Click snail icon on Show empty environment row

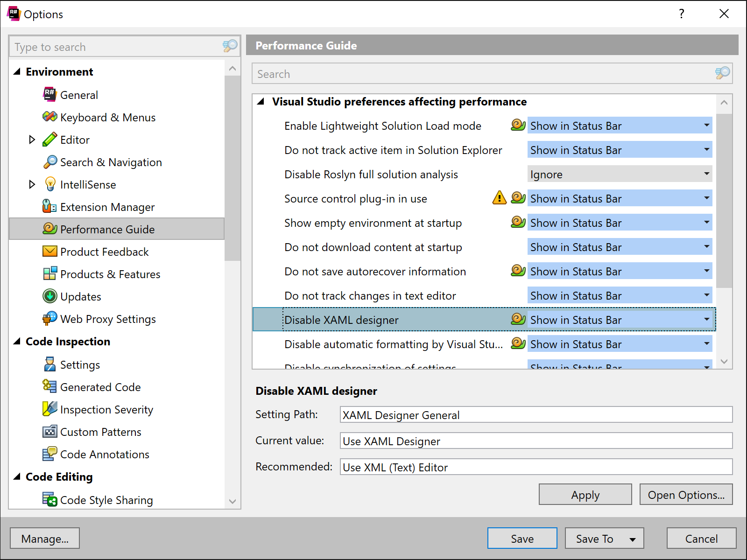518,222
